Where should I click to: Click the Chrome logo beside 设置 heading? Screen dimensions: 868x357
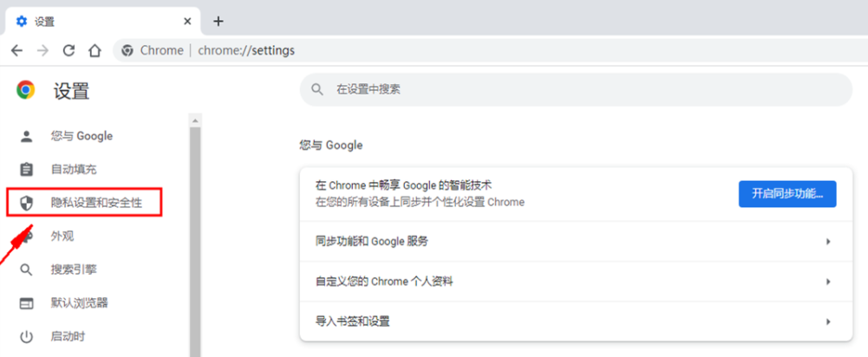[x=25, y=90]
